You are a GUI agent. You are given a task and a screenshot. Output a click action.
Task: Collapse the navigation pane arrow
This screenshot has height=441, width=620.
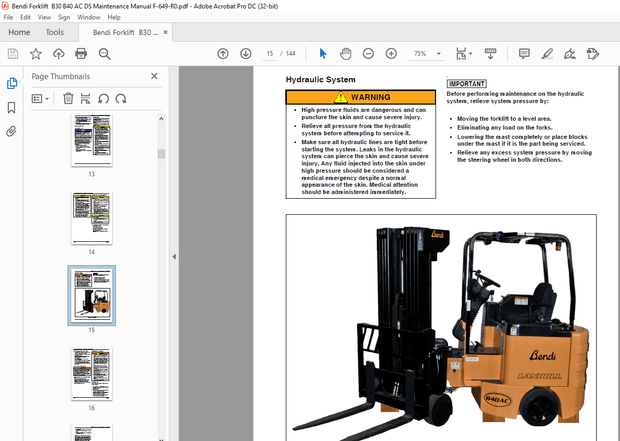click(174, 257)
